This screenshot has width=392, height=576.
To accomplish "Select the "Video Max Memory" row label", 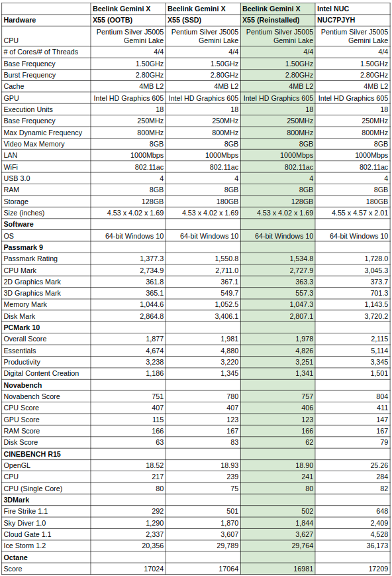I will [34, 144].
